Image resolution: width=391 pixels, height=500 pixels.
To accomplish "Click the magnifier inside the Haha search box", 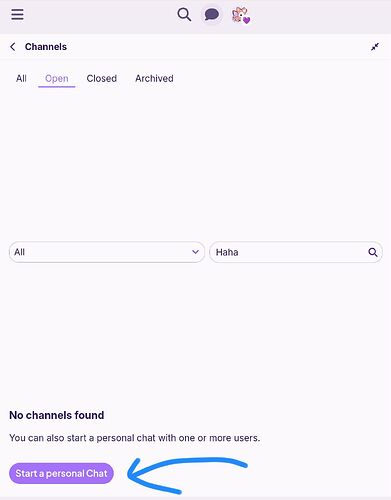I will [x=373, y=252].
